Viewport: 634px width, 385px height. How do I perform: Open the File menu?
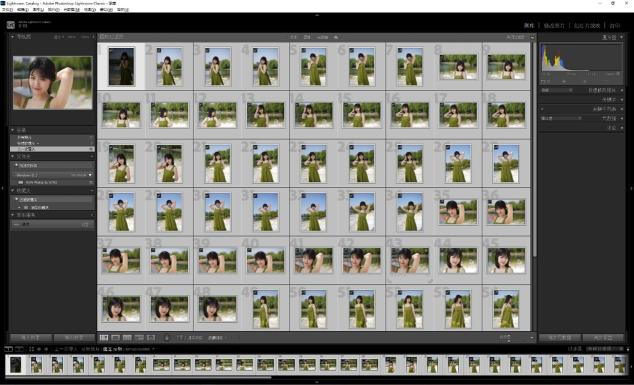coord(7,9)
